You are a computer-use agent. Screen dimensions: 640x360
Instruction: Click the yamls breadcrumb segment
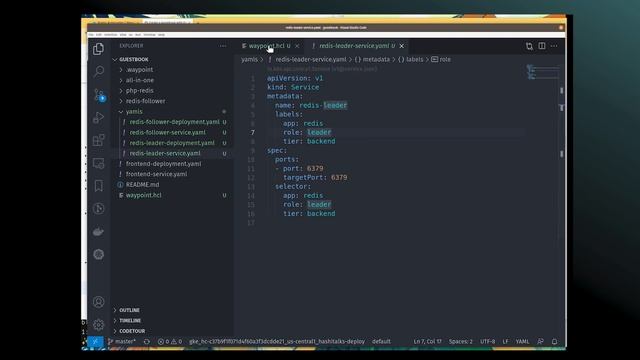click(249, 60)
